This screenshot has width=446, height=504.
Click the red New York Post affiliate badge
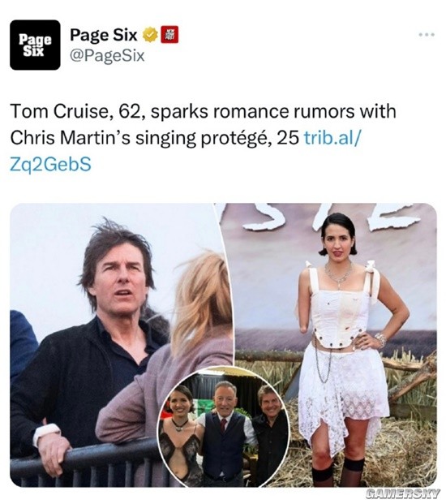[x=169, y=34]
